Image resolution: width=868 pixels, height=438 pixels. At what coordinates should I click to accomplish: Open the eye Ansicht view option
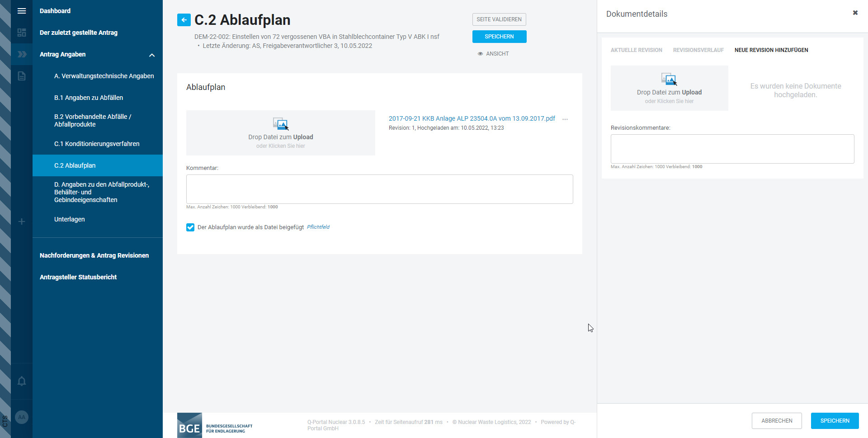tap(493, 53)
